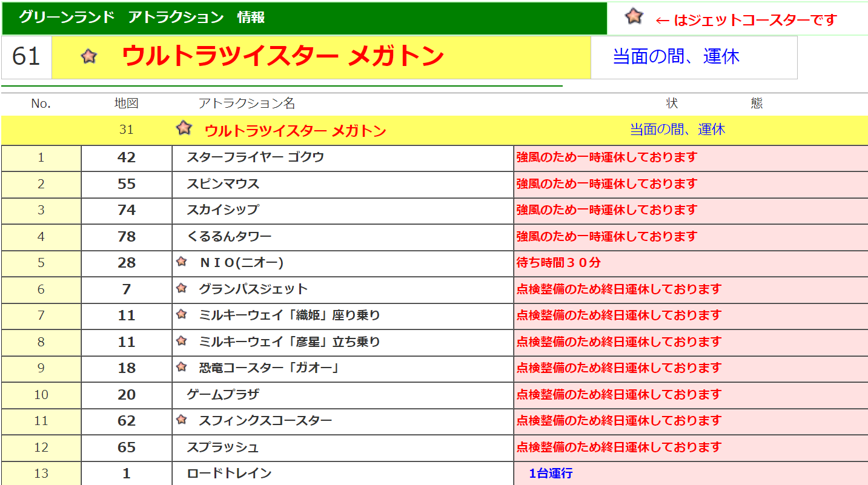Click row number 1 cell in No. column
Image resolution: width=868 pixels, height=485 pixels.
coord(41,158)
